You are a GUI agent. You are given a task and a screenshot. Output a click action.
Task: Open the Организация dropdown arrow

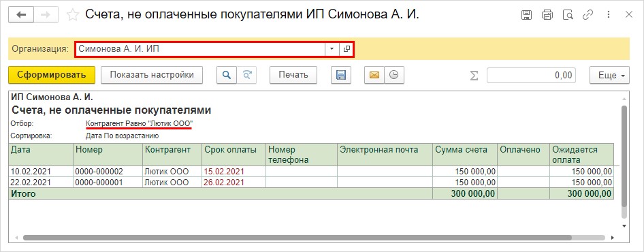[x=332, y=49]
